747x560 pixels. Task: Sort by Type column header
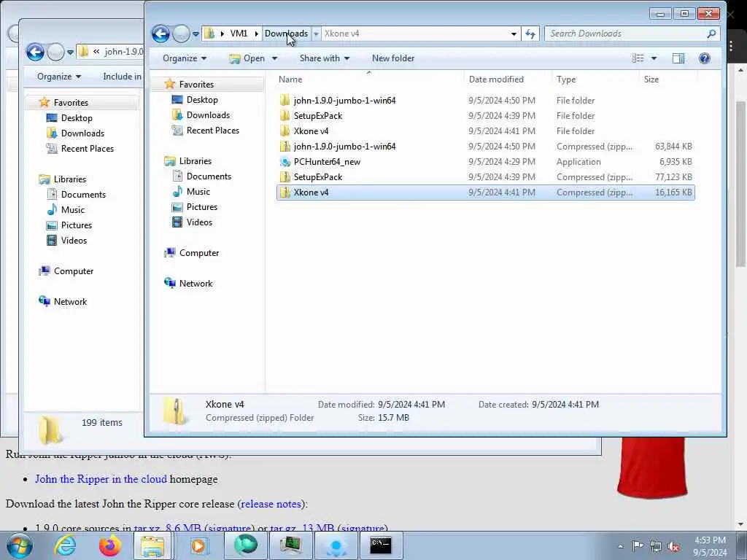(x=595, y=79)
